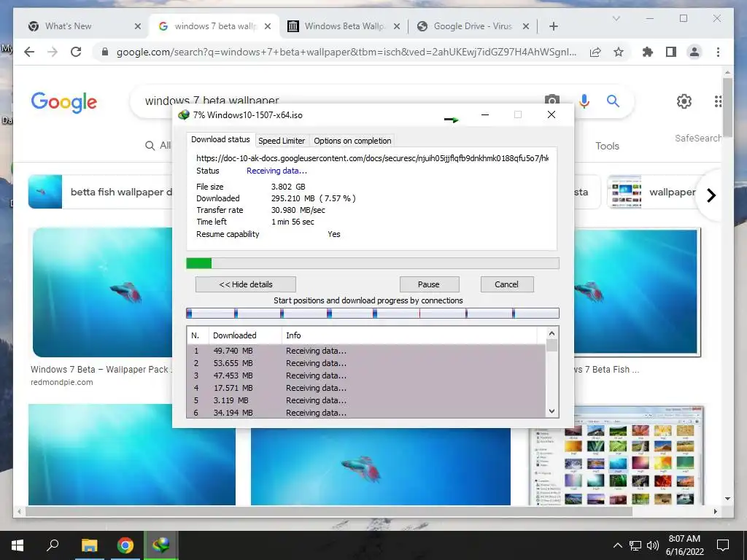Image resolution: width=747 pixels, height=560 pixels.
Task: Pause the download
Action: point(429,284)
